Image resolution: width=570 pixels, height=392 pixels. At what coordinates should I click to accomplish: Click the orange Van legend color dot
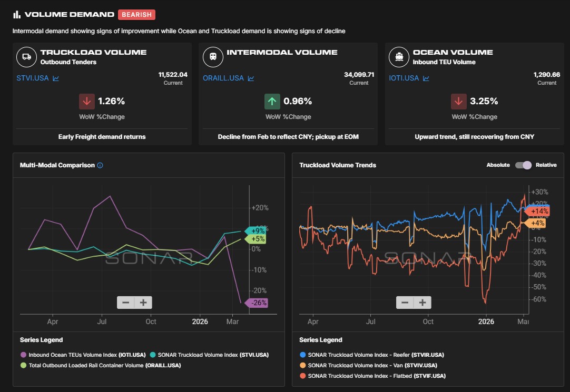click(x=302, y=366)
